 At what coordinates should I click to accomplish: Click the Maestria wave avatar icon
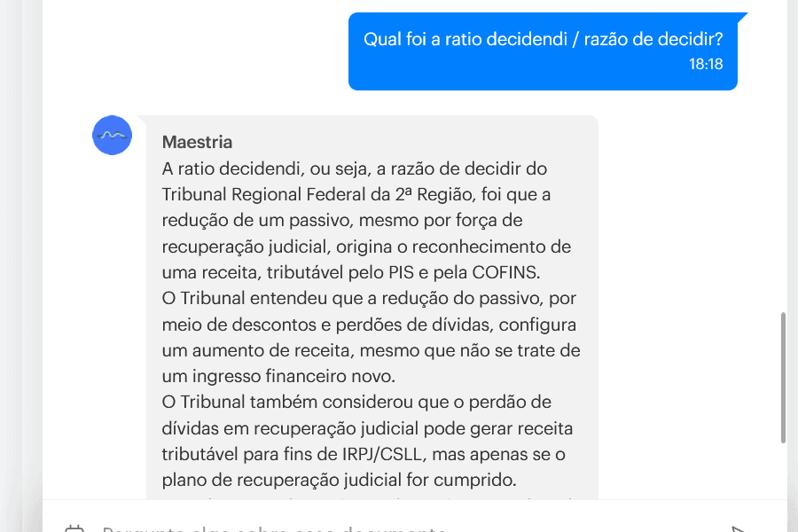(x=112, y=136)
